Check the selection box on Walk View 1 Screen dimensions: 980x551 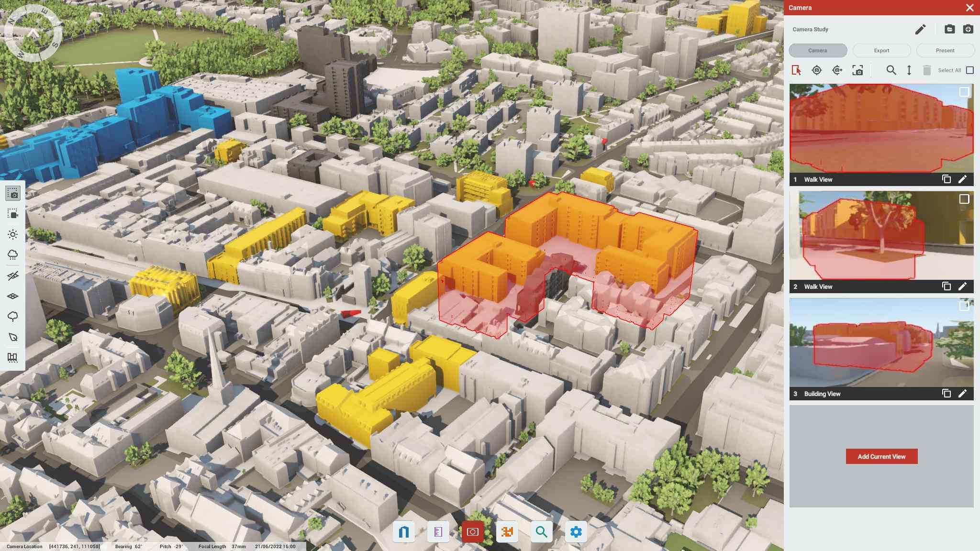coord(964,91)
